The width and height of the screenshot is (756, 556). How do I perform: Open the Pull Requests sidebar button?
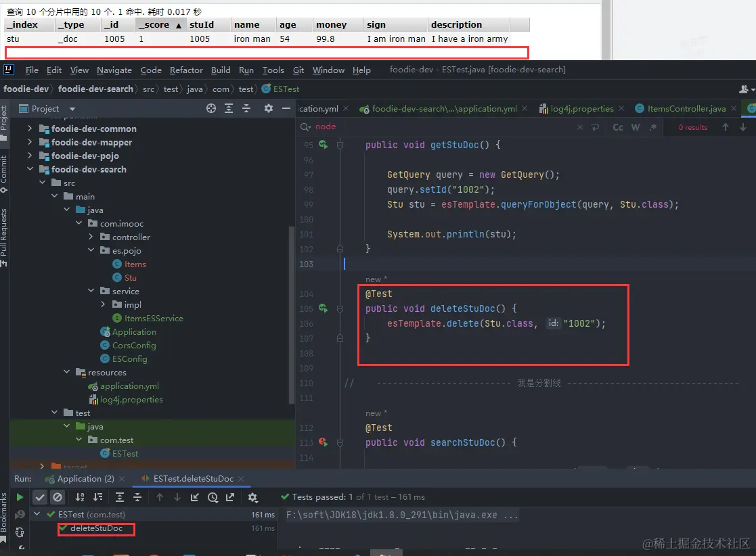coord(4,237)
